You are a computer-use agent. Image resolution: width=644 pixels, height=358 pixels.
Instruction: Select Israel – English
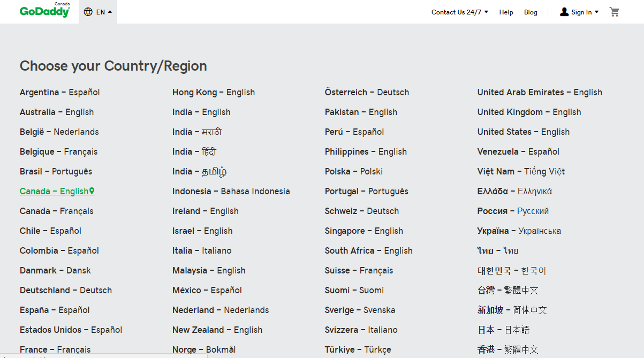point(202,231)
